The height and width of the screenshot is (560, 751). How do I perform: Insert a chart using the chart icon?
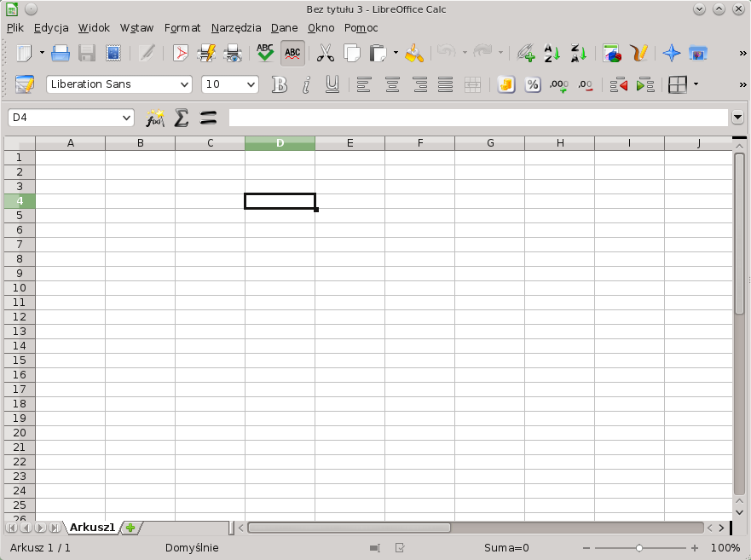click(x=611, y=54)
